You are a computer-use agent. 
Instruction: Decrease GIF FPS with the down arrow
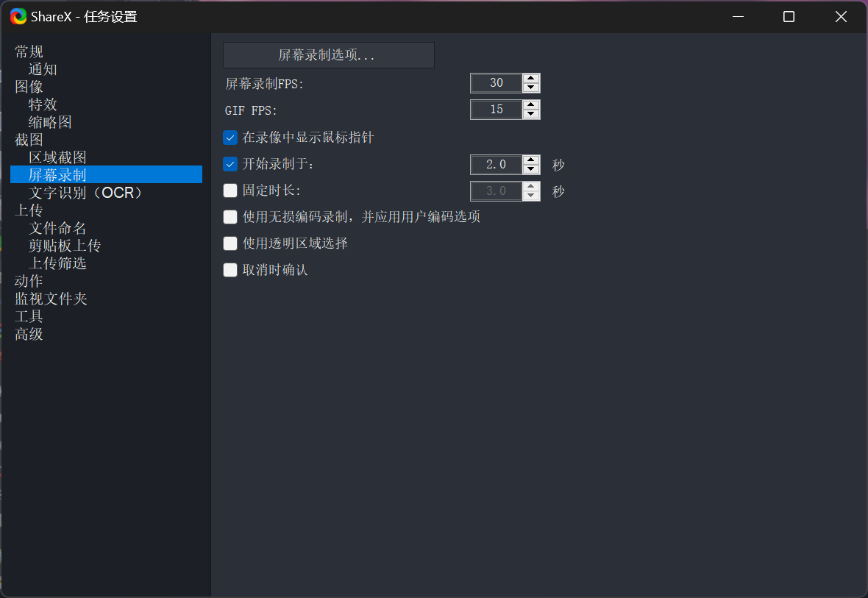pyautogui.click(x=531, y=114)
